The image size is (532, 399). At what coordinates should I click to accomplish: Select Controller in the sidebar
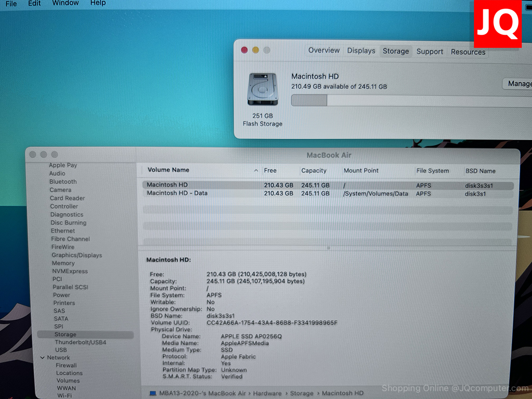point(64,206)
